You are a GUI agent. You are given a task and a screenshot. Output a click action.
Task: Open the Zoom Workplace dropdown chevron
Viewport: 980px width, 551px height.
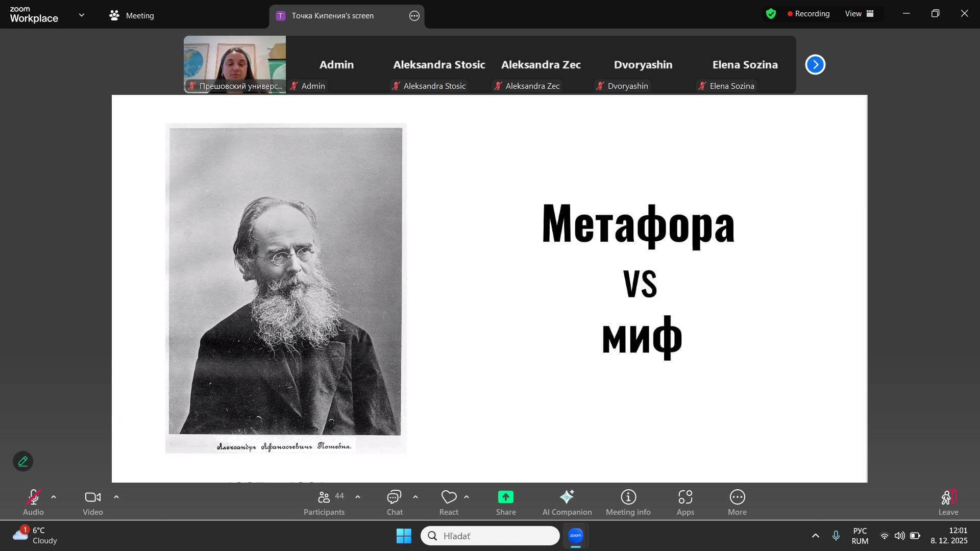point(82,15)
